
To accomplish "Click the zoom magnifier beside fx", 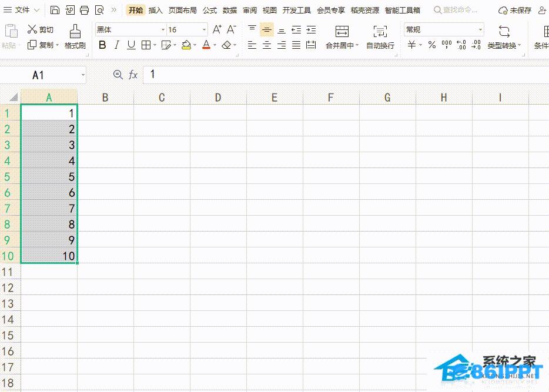I will (x=118, y=75).
